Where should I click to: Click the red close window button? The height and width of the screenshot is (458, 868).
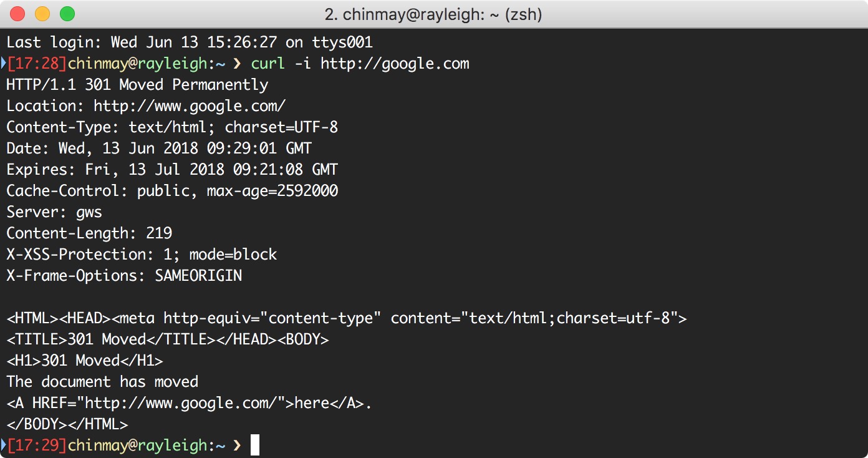click(17, 14)
